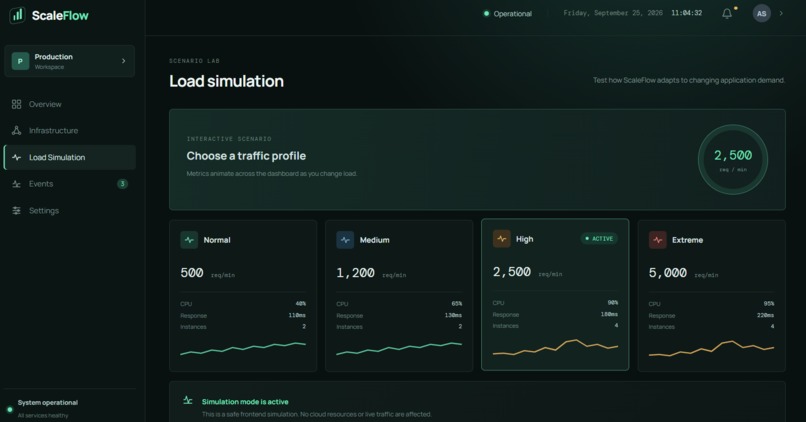Click the ScaleFlow bar-chart logo icon
This screenshot has width=806, height=422.
(x=17, y=15)
